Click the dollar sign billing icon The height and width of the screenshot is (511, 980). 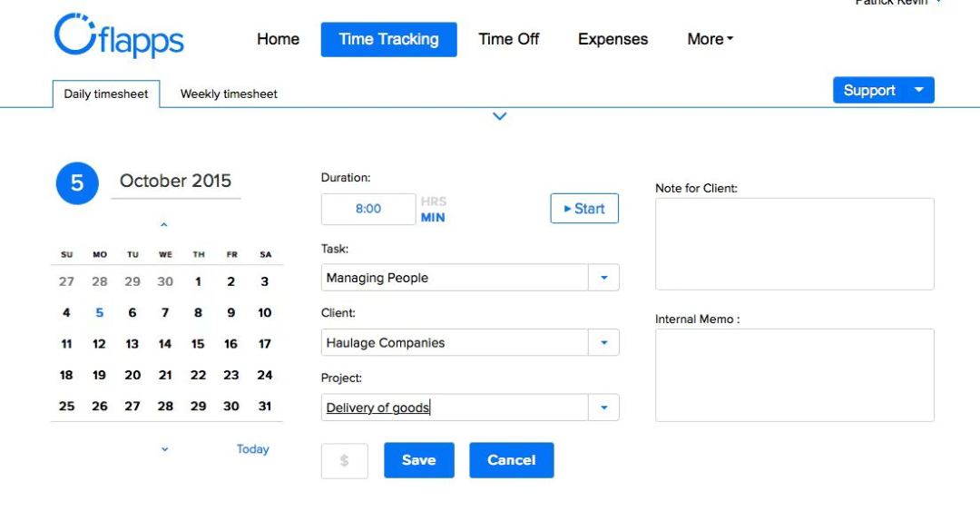click(x=344, y=460)
